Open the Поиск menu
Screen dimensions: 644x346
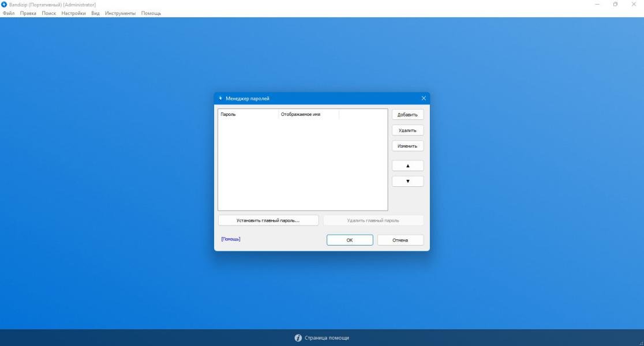(49, 13)
